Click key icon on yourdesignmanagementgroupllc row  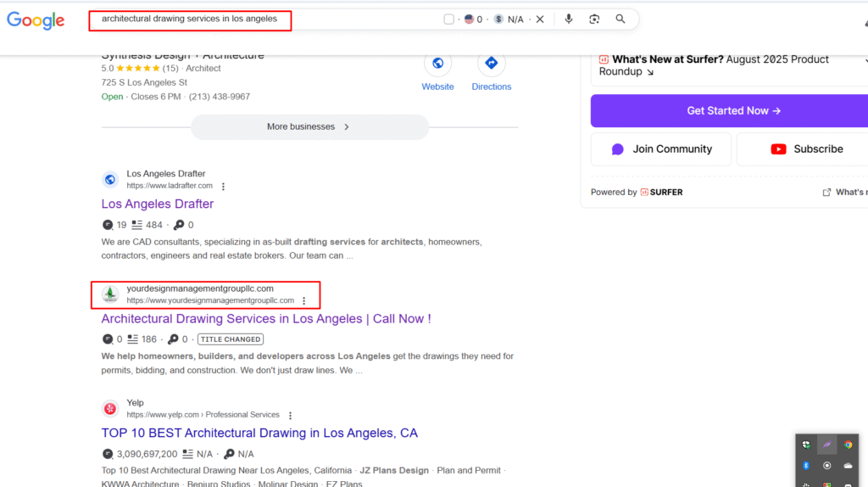coord(173,339)
